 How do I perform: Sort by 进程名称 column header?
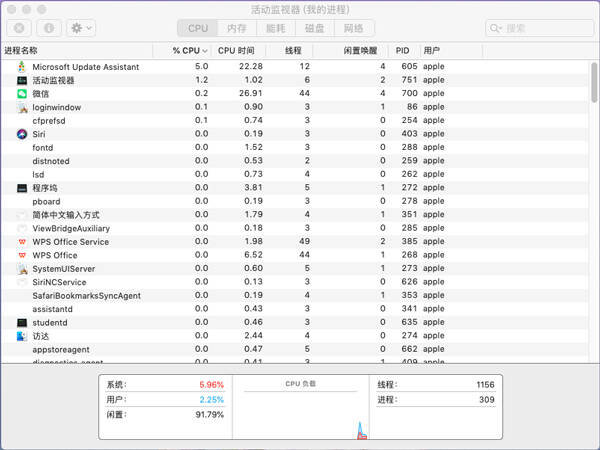(x=77, y=51)
